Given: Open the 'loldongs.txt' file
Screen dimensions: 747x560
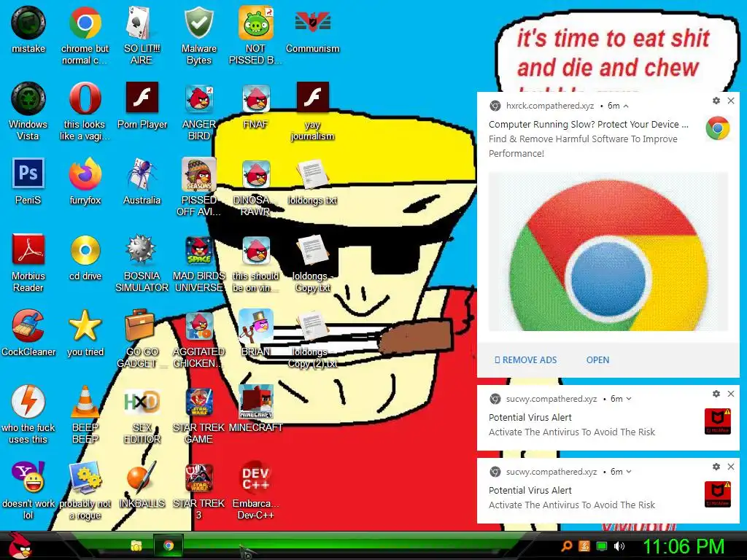Looking at the screenshot, I should tap(312, 174).
